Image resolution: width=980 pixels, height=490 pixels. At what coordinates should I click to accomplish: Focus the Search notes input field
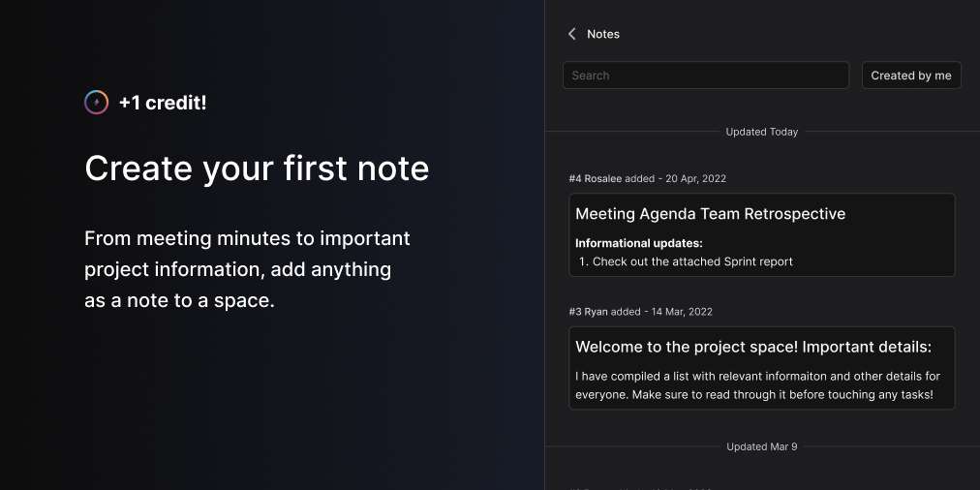coord(705,76)
